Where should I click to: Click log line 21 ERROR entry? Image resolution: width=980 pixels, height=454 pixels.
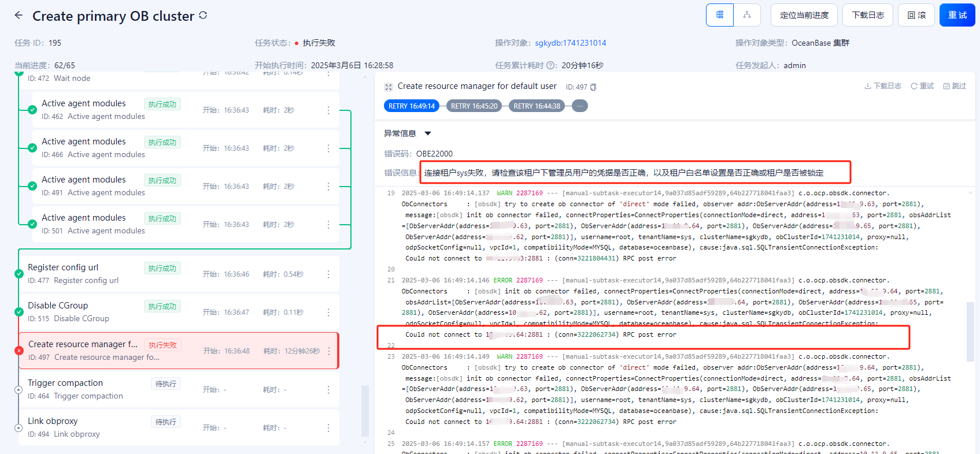(672, 307)
